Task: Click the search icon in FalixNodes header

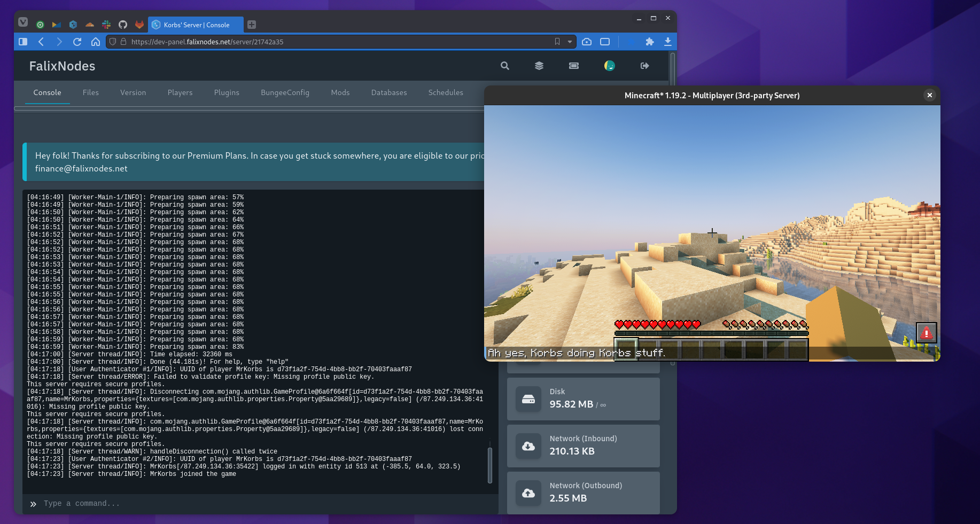Action: click(x=504, y=66)
